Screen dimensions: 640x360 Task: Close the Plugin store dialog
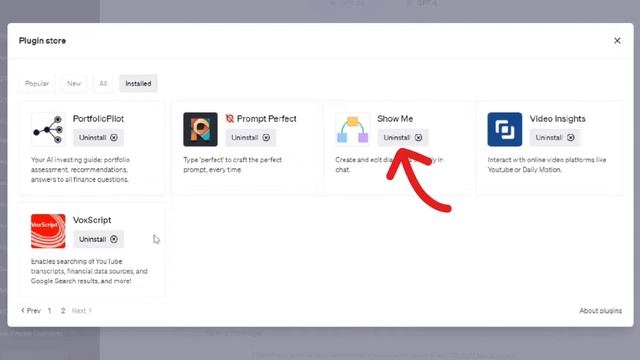click(x=617, y=40)
